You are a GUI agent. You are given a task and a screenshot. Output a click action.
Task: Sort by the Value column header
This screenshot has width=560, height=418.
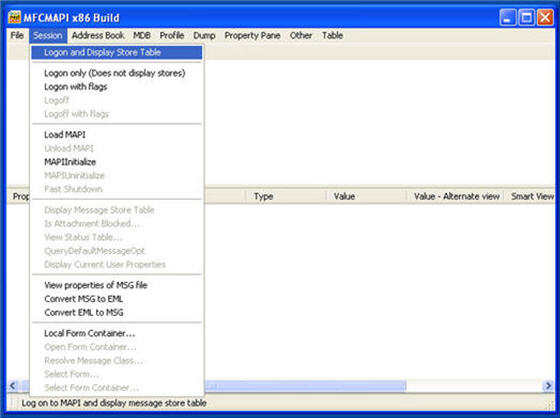click(x=366, y=196)
